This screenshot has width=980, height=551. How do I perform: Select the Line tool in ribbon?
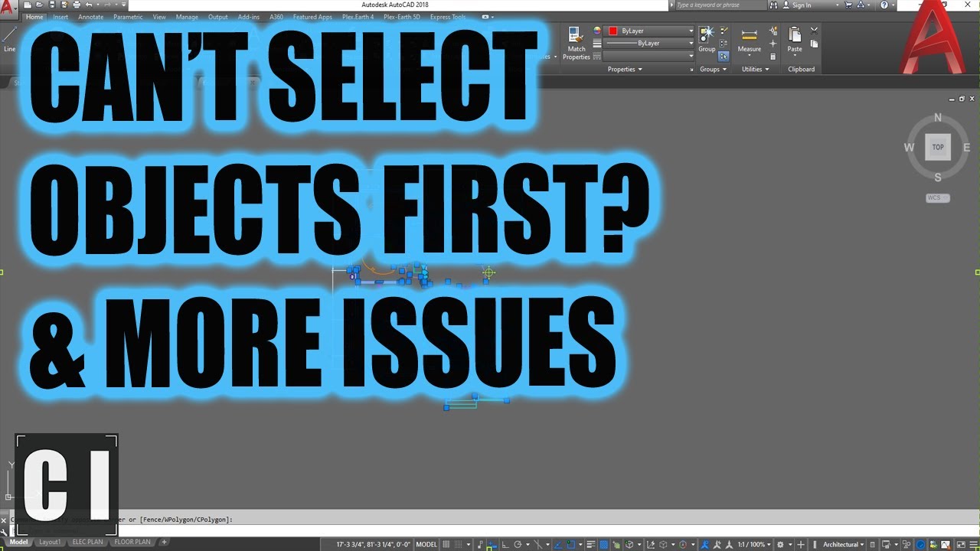10,38
